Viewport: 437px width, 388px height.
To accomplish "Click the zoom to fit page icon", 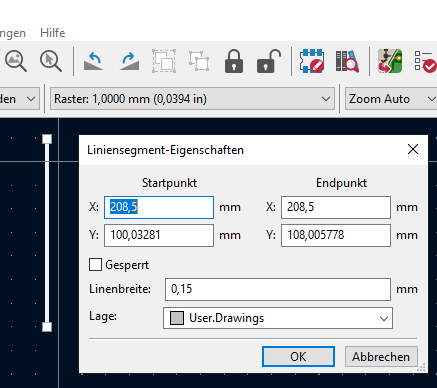I will pos(16,61).
